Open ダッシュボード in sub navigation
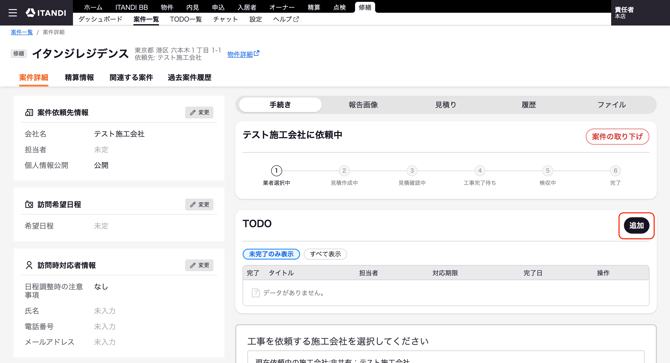 click(100, 19)
